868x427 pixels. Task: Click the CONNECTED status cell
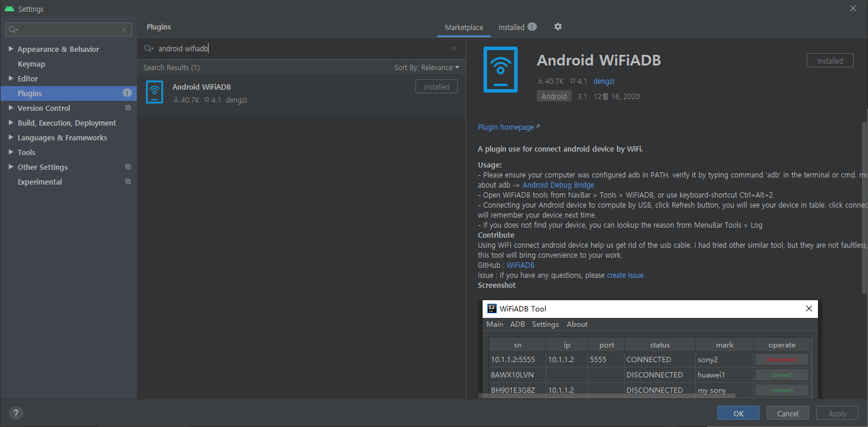tap(660, 359)
